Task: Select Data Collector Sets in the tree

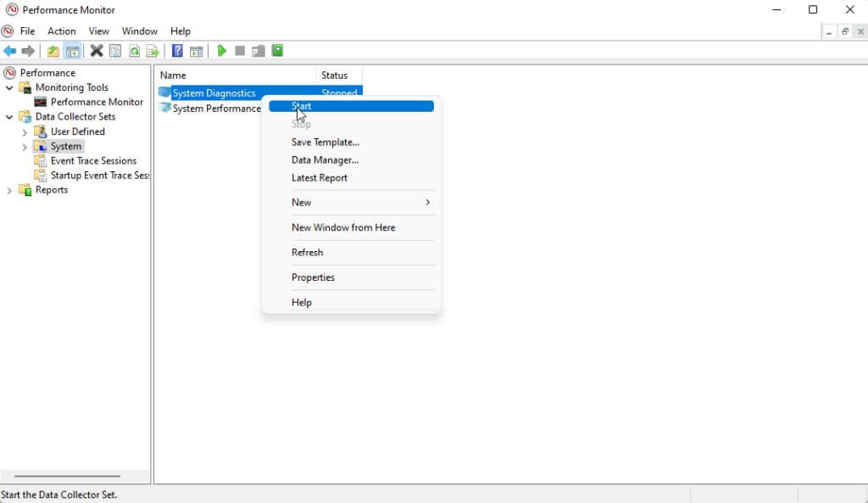Action: pyautogui.click(x=75, y=116)
